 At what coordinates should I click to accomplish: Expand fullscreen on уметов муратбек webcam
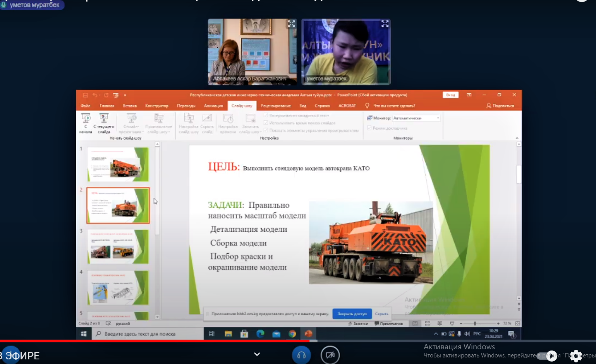385,24
